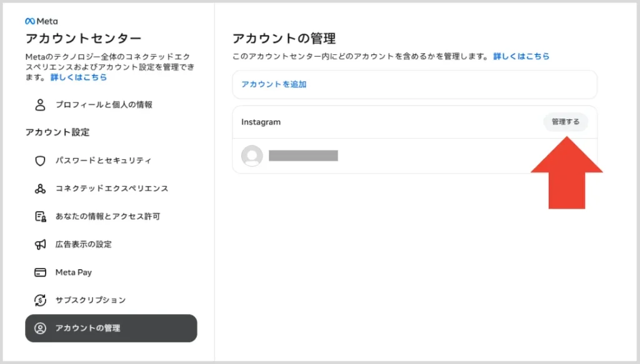Click the アカウントの管理 page heading

point(284,39)
